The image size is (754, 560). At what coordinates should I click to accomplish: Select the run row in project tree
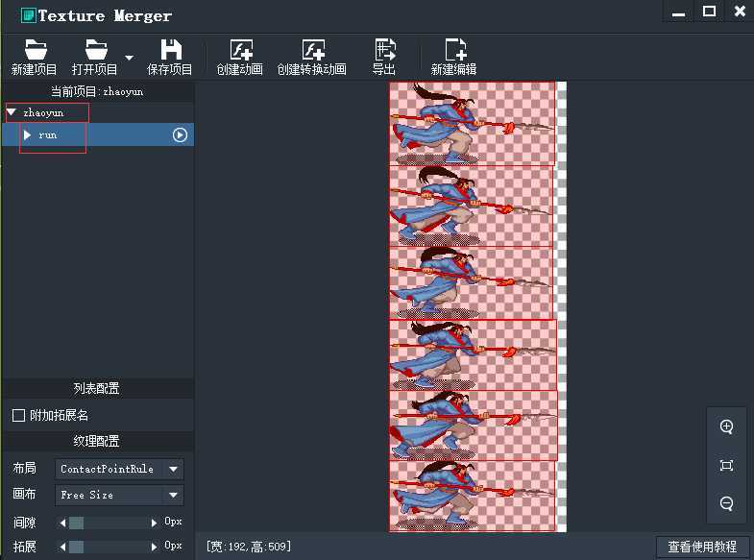coord(98,134)
